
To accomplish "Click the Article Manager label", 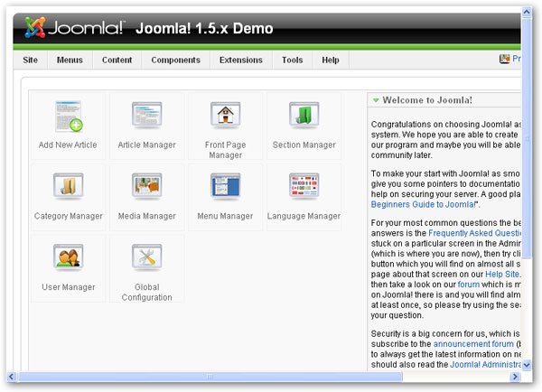I will (147, 145).
